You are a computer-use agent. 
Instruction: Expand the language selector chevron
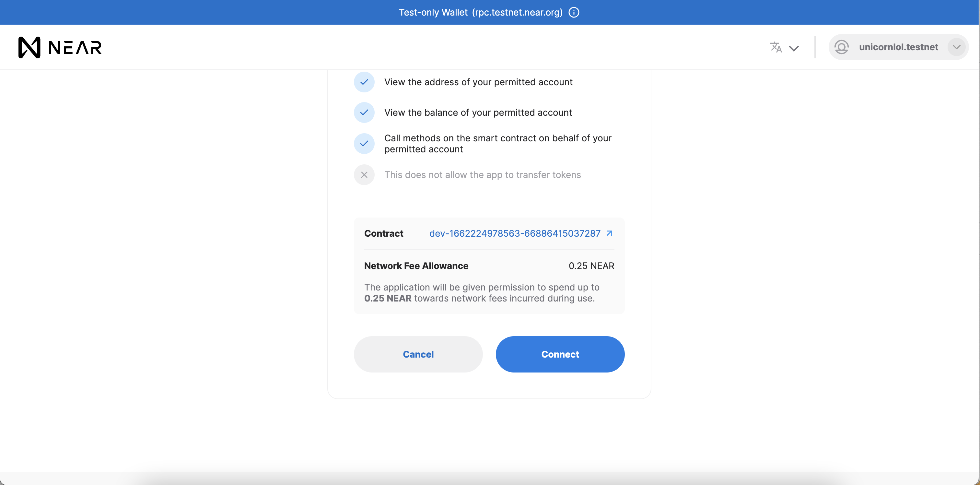coord(794,48)
